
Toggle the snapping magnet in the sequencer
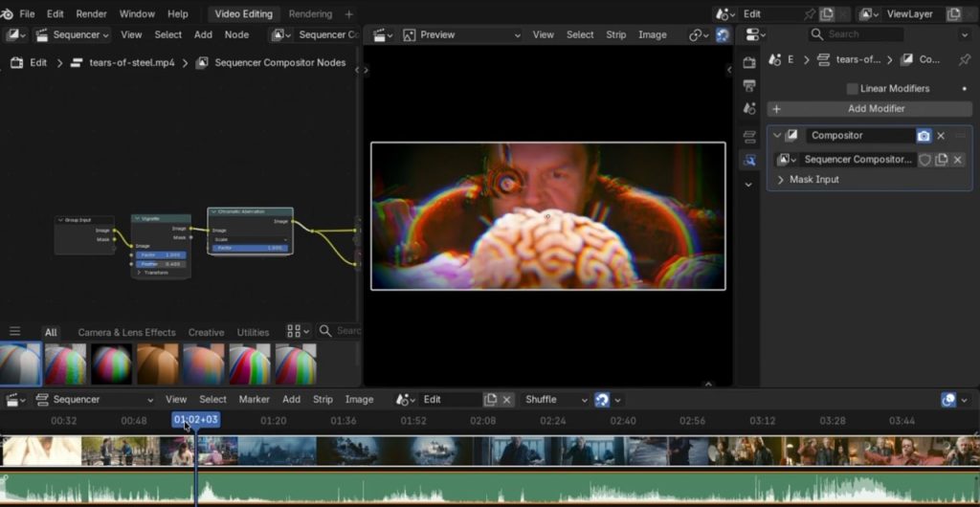click(x=602, y=400)
